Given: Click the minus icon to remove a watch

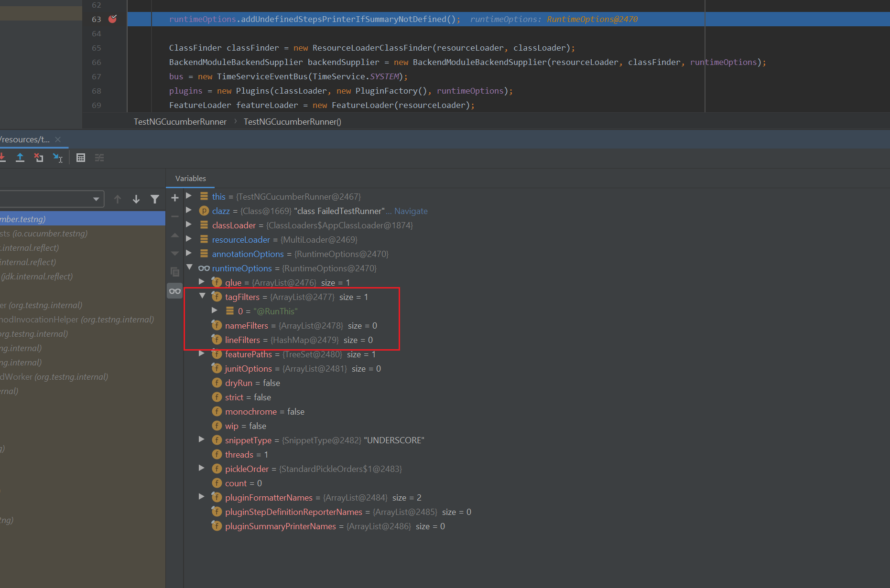Looking at the screenshot, I should point(174,216).
